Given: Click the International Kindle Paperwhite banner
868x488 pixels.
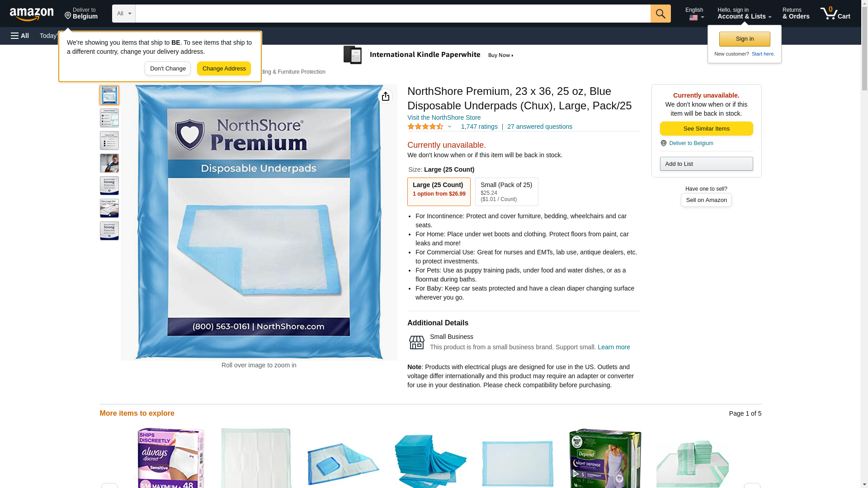Looking at the screenshot, I should click(429, 55).
